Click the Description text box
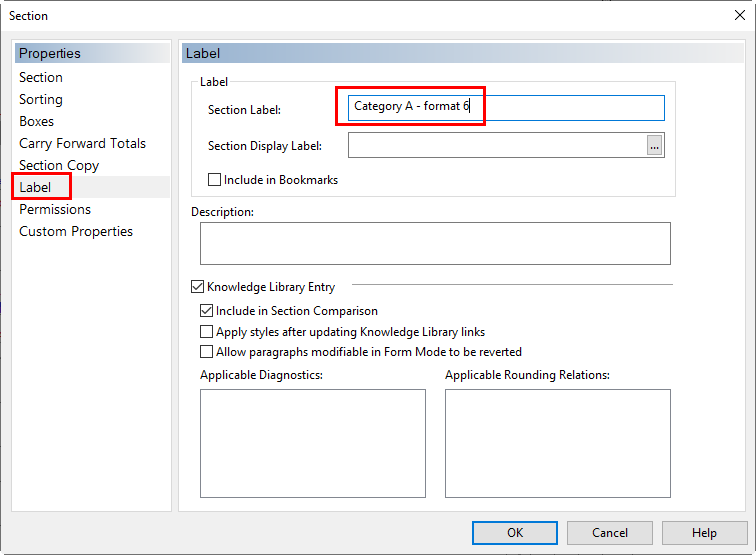The height and width of the screenshot is (555, 756). (x=435, y=244)
